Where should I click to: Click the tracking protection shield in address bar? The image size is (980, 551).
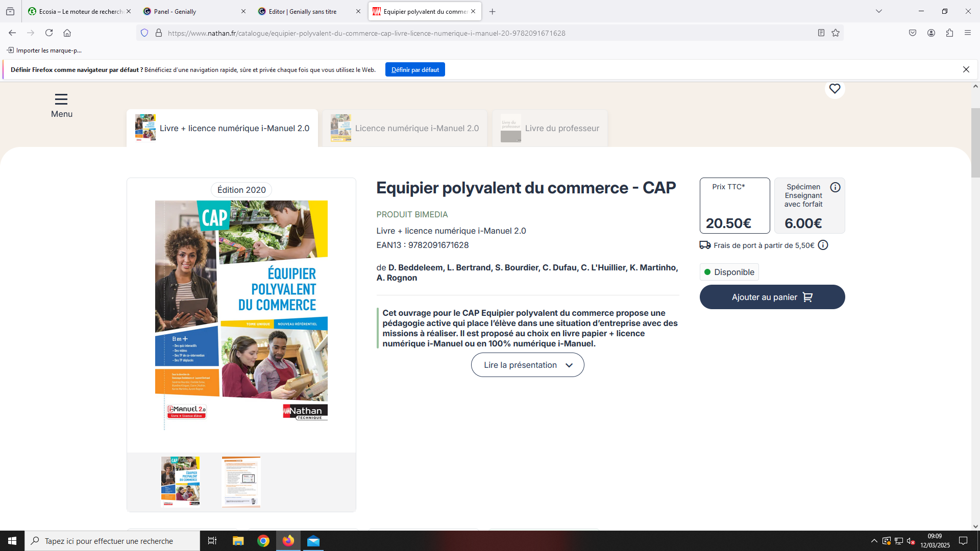coord(144,33)
